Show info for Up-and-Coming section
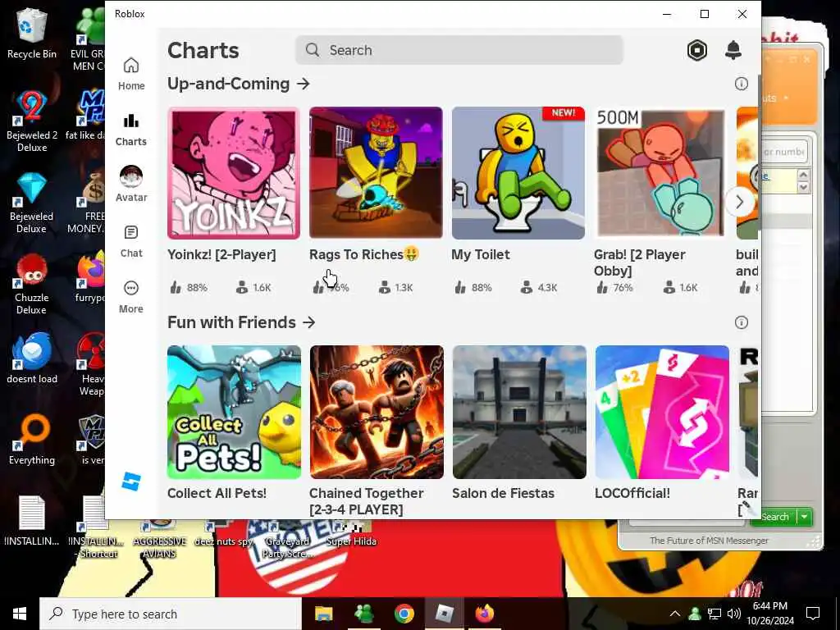Image resolution: width=840 pixels, height=630 pixels. [x=741, y=84]
